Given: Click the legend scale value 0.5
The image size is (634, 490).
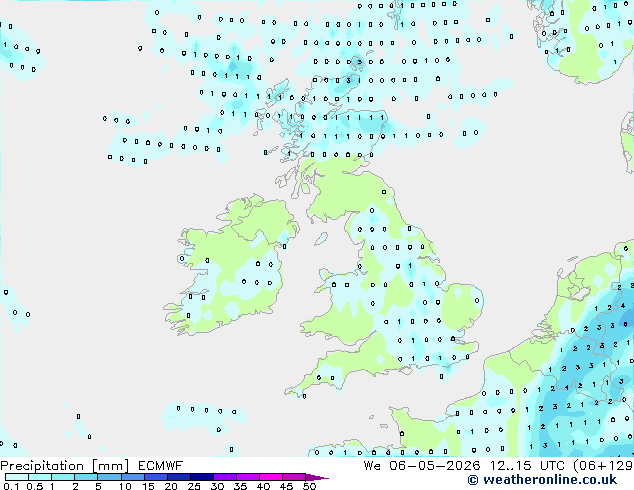Looking at the screenshot, I should (x=35, y=486).
